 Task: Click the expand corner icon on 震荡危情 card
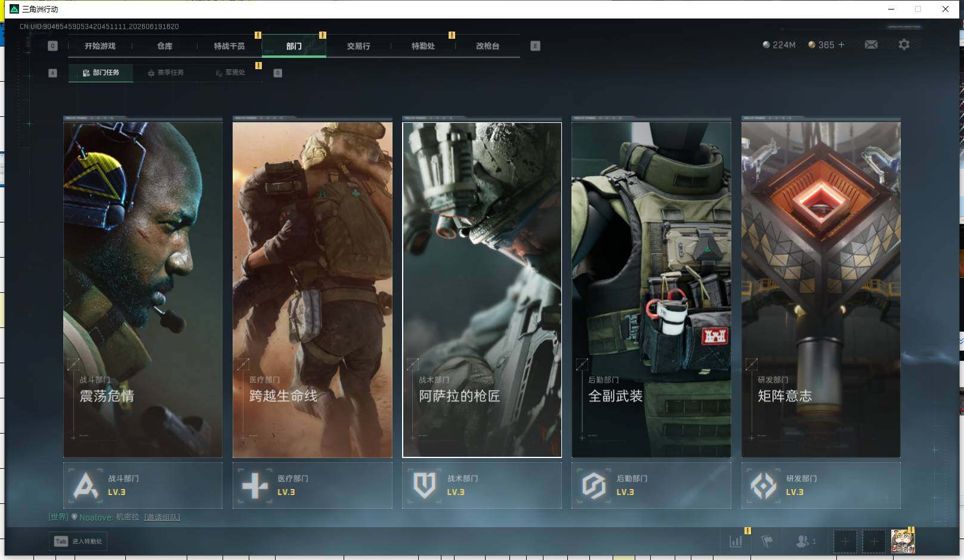coord(73,364)
